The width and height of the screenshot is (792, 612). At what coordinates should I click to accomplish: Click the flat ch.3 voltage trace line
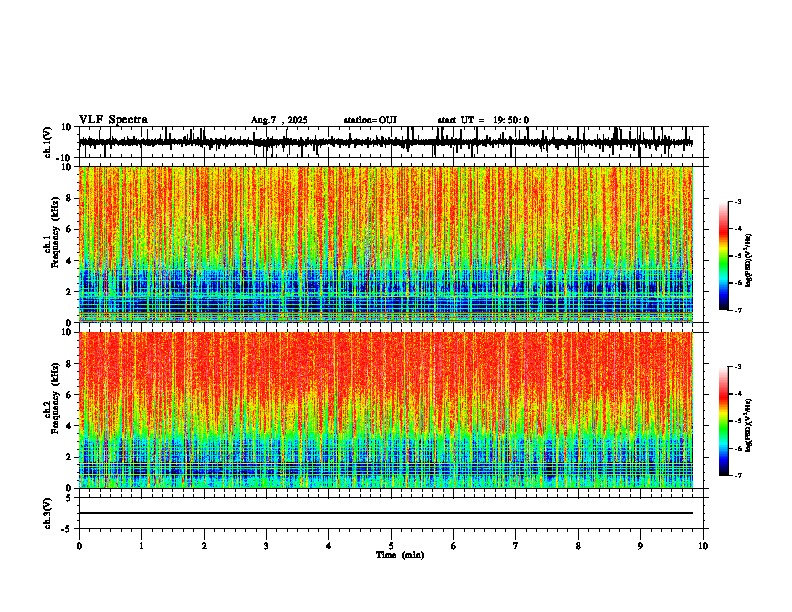tap(386, 513)
